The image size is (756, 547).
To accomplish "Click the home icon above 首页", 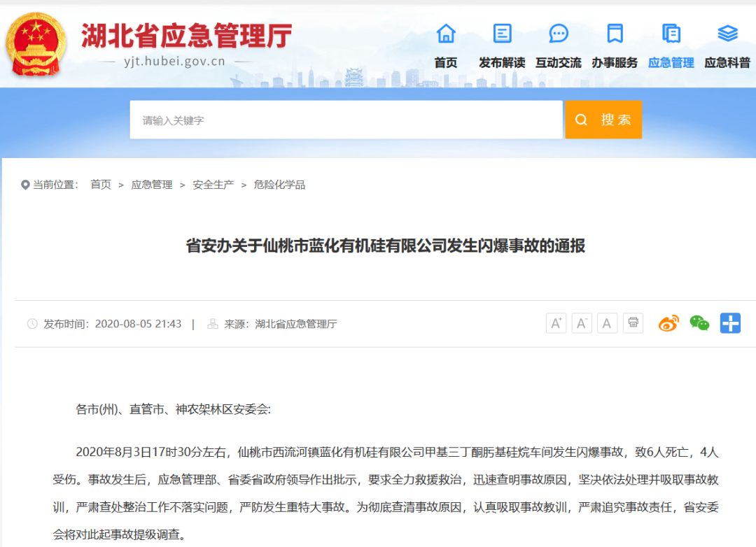I will pos(446,33).
